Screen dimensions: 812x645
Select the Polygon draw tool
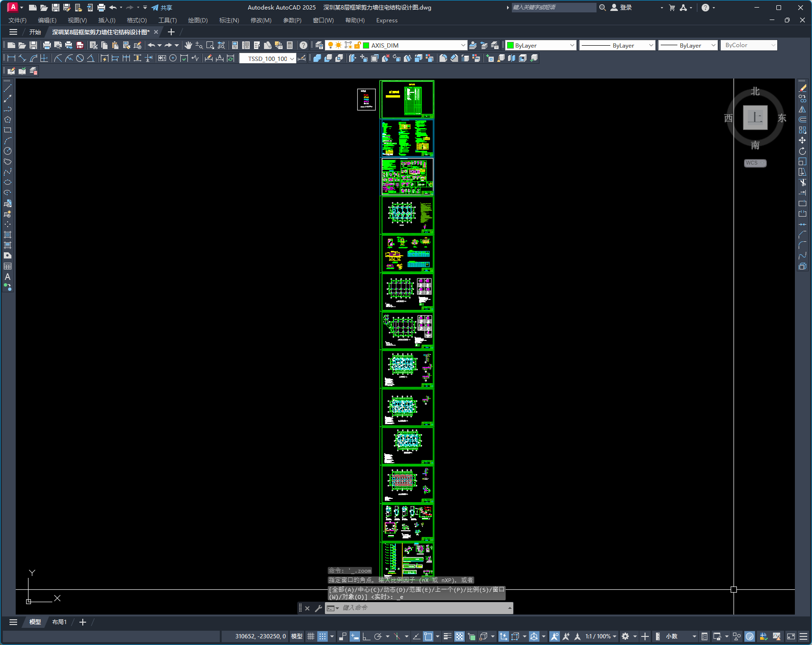(x=8, y=119)
